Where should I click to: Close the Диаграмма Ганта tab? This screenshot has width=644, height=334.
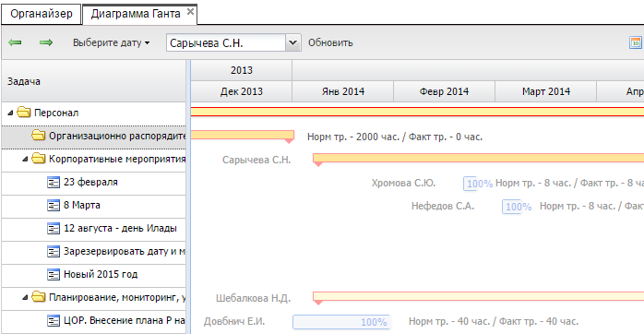pos(190,12)
